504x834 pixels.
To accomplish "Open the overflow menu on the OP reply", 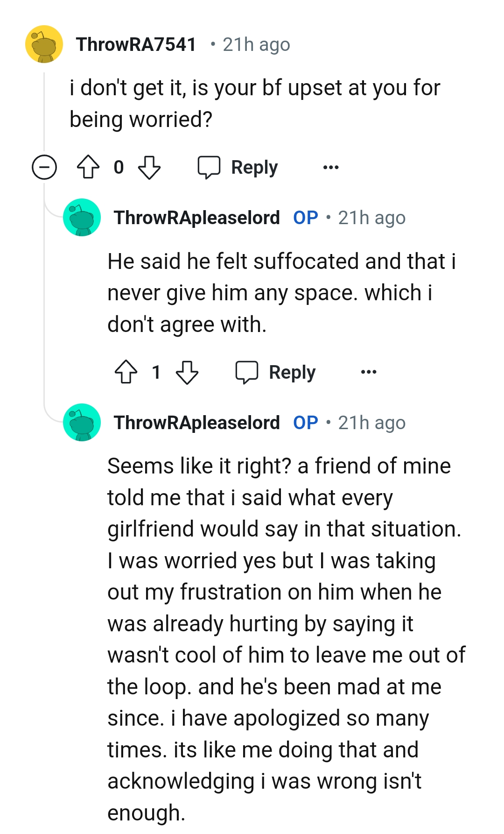I will [368, 372].
